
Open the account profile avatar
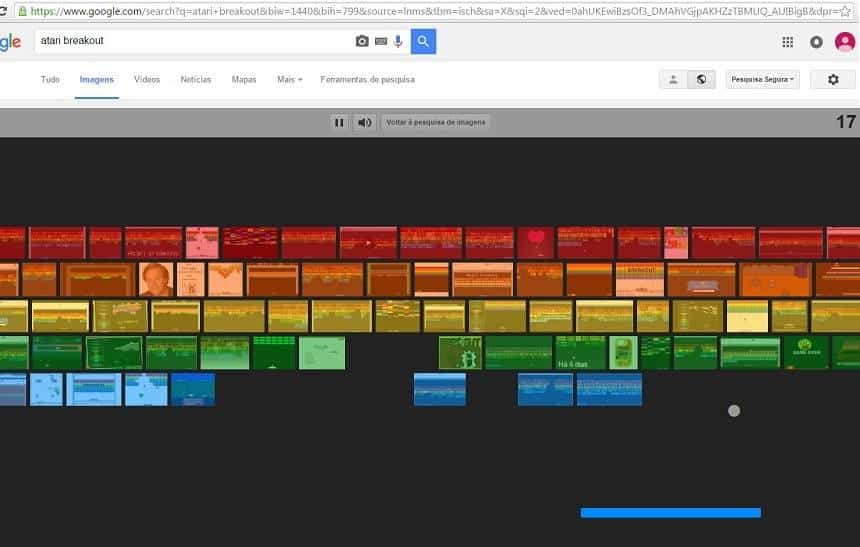click(x=845, y=42)
